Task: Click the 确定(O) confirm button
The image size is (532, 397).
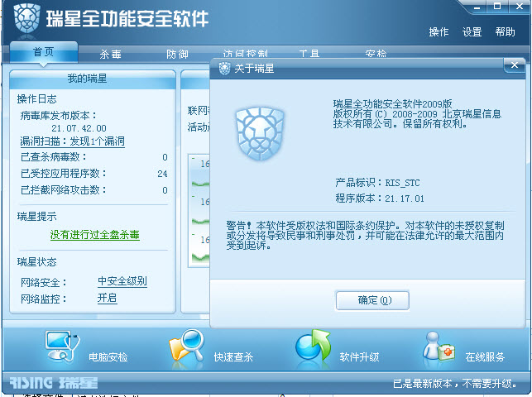Action: tap(372, 300)
